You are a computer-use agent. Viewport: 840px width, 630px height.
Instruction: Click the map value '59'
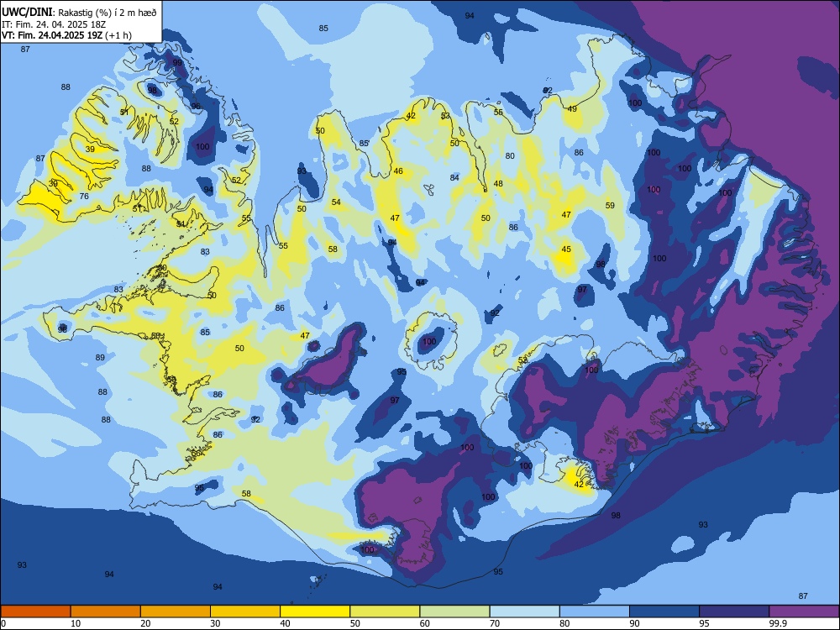(610, 206)
